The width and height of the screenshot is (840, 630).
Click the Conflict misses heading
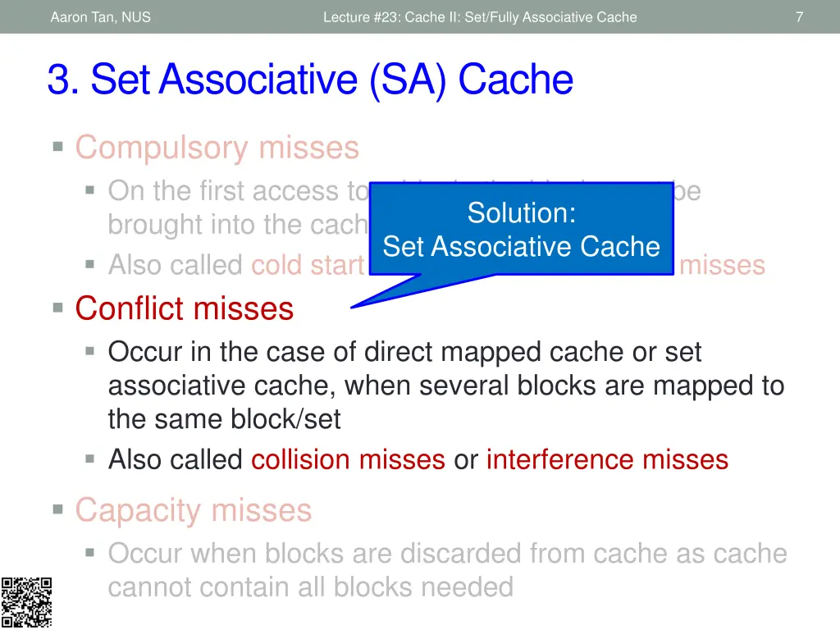point(185,308)
